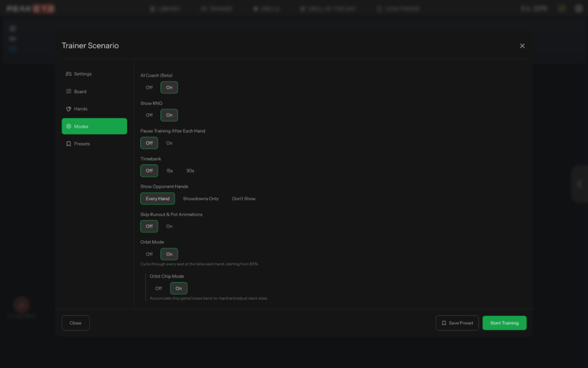Close the Trainer Scenario dialog with X
The width and height of the screenshot is (588, 368).
coord(522,46)
